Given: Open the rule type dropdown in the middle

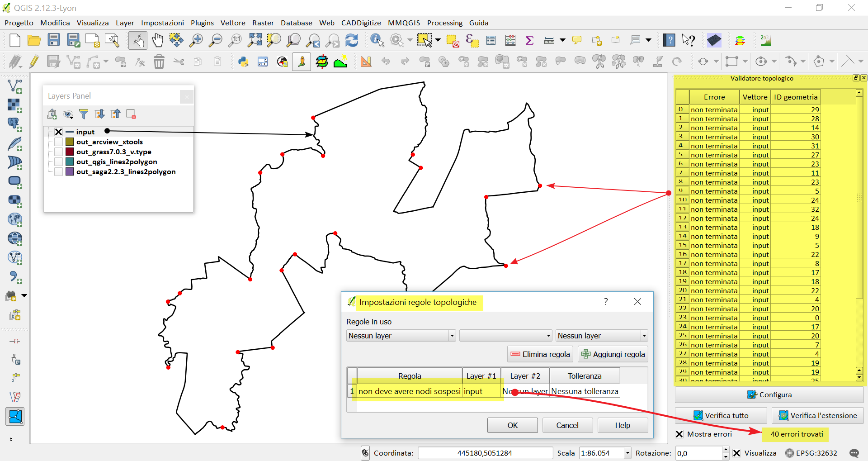Looking at the screenshot, I should coord(506,336).
